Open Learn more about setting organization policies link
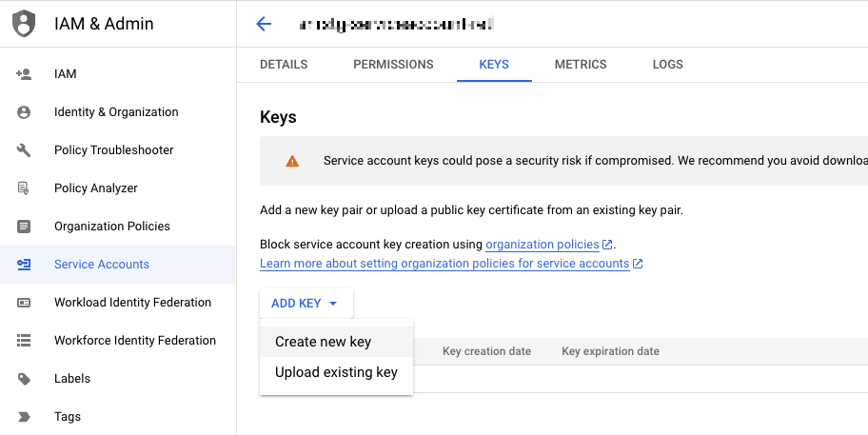This screenshot has width=868, height=435. [444, 264]
